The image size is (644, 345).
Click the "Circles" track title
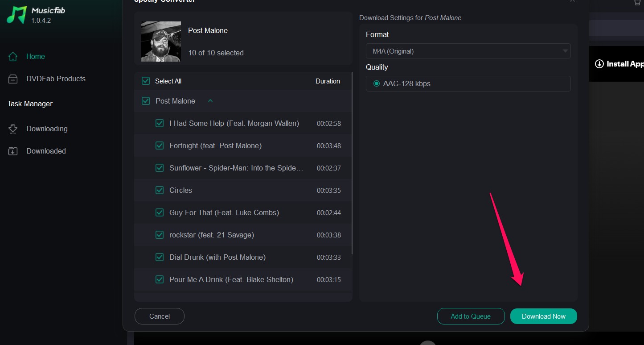tap(180, 190)
